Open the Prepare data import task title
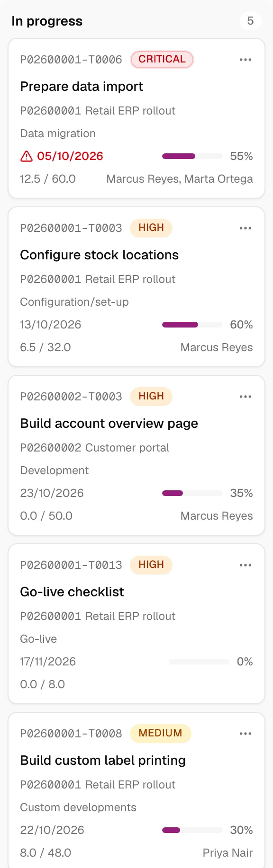This screenshot has height=868, width=273. click(x=82, y=87)
